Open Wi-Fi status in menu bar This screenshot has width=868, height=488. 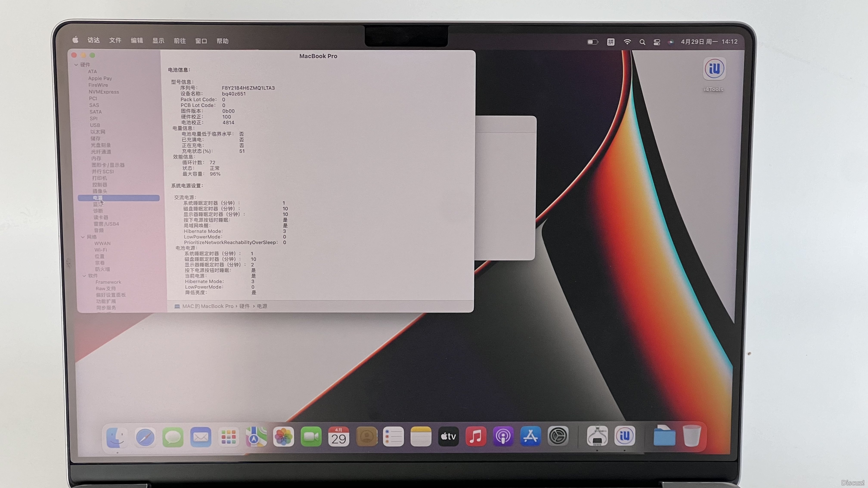click(x=627, y=42)
